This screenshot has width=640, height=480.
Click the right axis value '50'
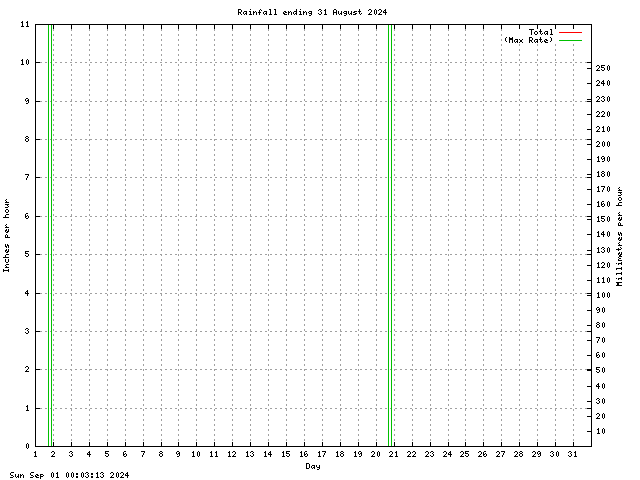(600, 370)
